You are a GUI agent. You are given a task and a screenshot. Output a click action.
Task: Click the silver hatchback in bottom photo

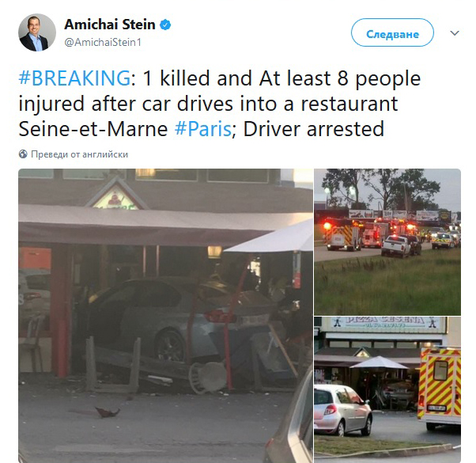point(343,410)
